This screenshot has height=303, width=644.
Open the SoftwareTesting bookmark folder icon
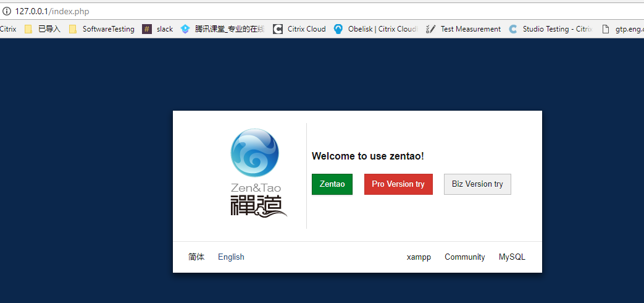tap(73, 29)
